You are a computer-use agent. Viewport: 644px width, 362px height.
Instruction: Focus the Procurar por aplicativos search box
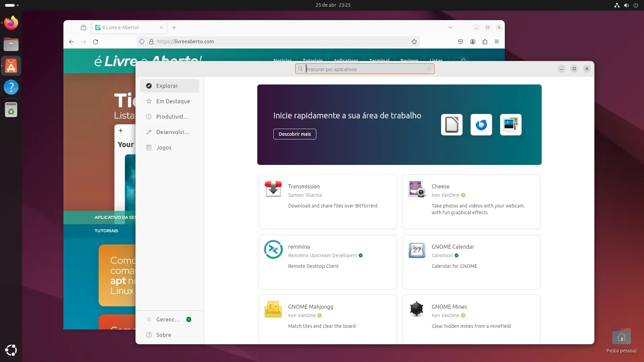click(365, 69)
